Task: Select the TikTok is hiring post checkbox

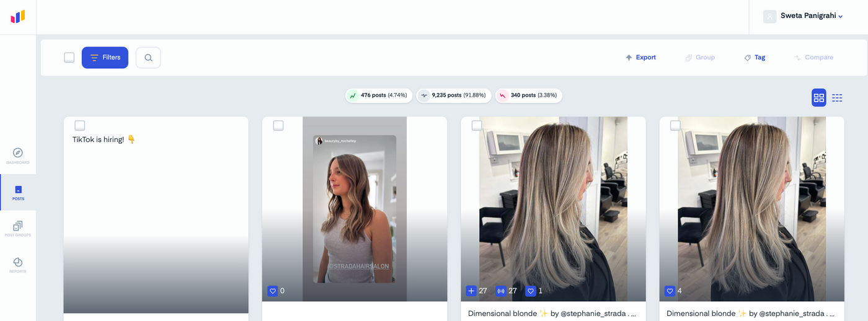Action: pyautogui.click(x=80, y=126)
